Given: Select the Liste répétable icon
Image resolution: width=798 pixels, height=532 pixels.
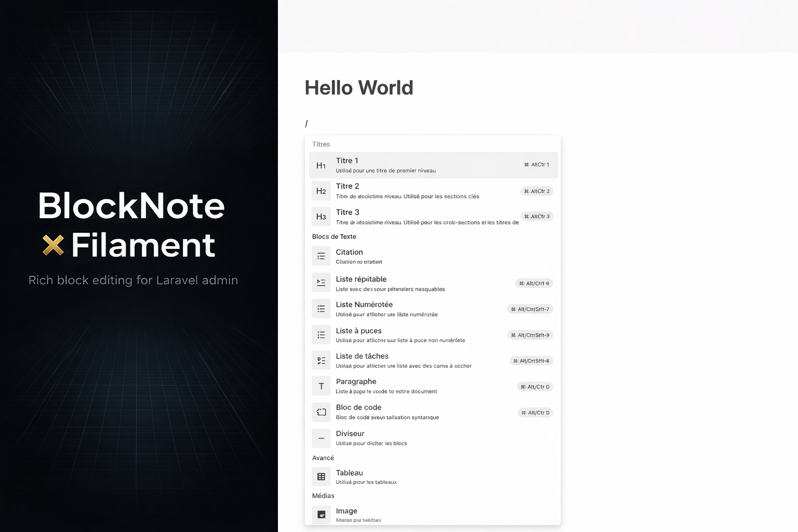Looking at the screenshot, I should click(x=321, y=283).
